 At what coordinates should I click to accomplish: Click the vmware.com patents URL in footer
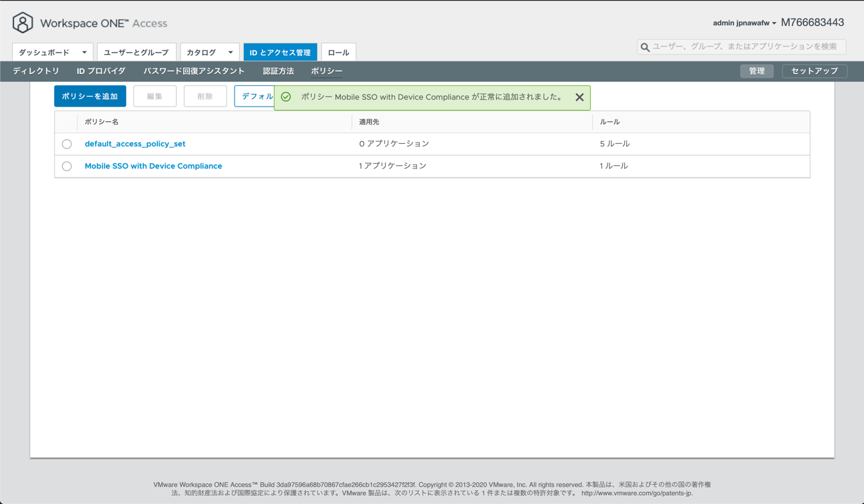pos(637,493)
